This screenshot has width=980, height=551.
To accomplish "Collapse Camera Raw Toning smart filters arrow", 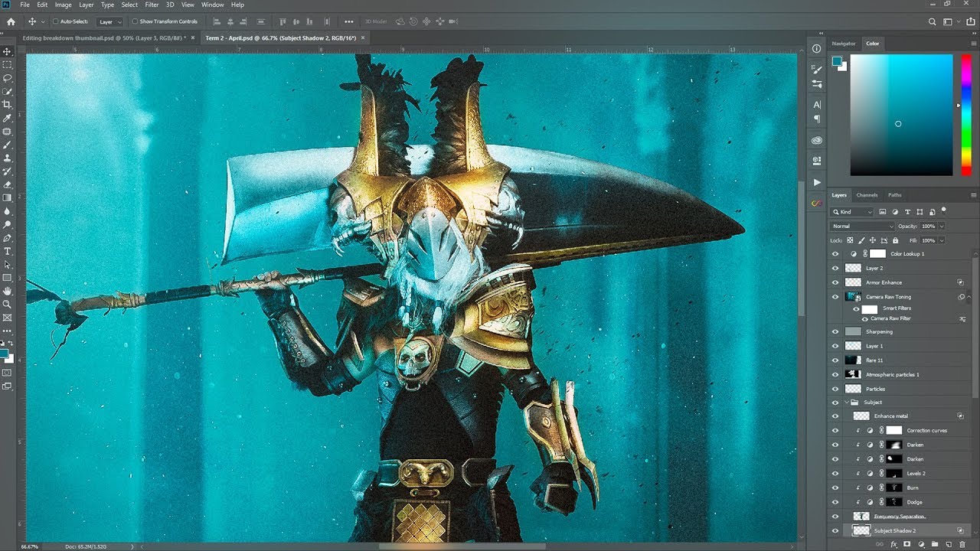I will tap(969, 297).
